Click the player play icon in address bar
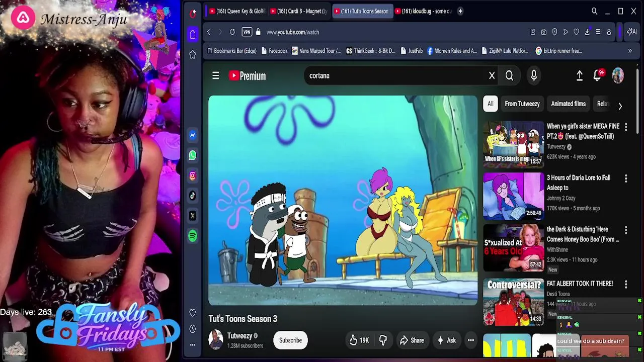The image size is (644, 362). pos(566,32)
